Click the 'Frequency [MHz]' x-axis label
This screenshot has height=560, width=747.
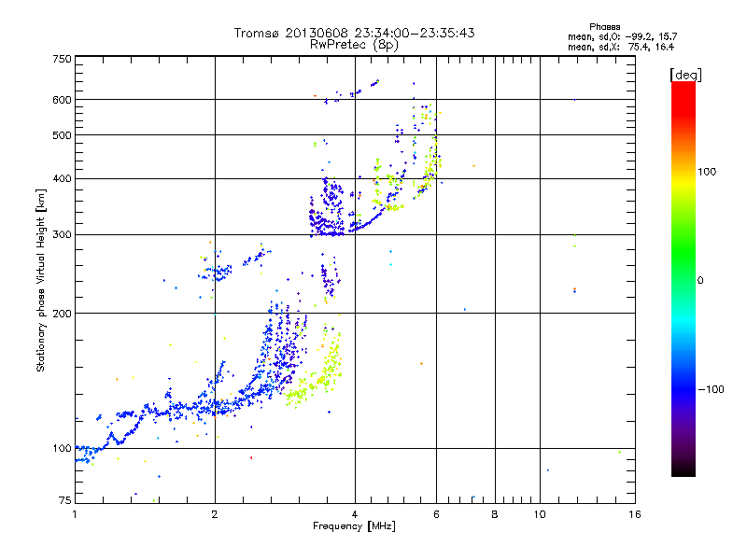coord(354,526)
